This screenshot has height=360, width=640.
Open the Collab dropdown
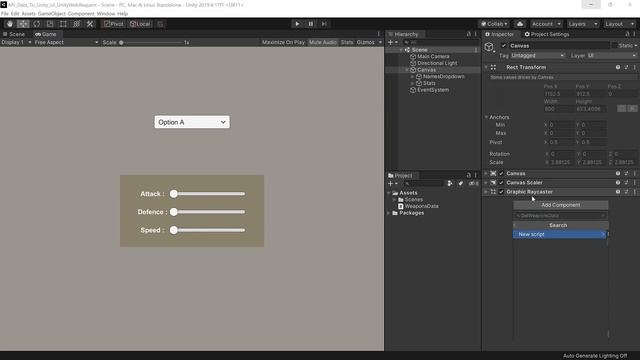495,24
